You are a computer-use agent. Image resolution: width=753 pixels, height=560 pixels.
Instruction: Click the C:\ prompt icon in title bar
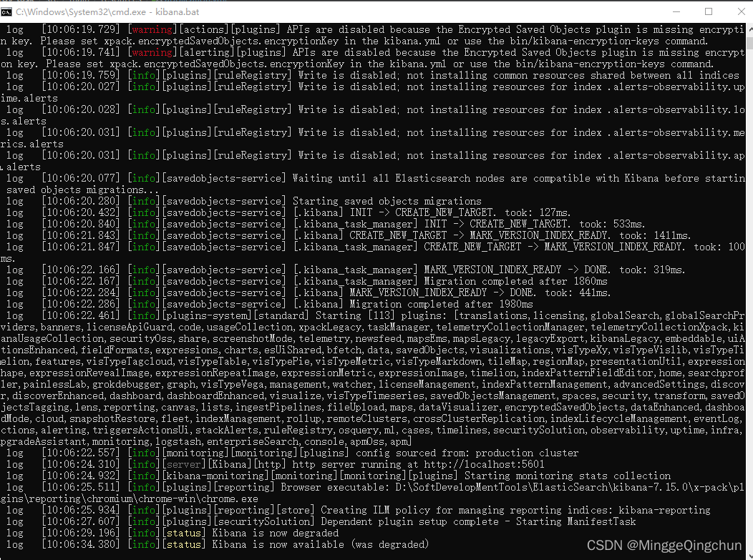9,11
